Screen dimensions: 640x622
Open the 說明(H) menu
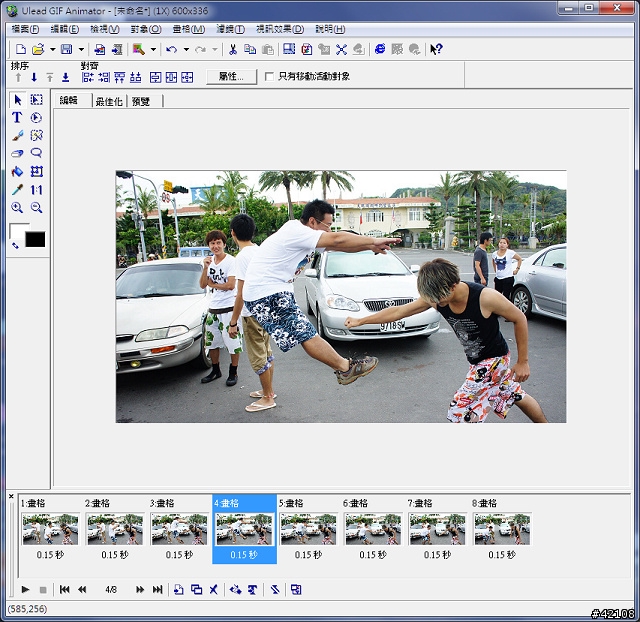click(330, 29)
